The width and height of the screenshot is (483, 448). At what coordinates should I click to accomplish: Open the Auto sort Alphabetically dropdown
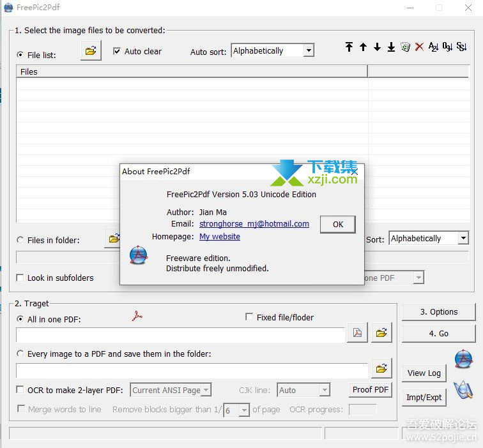(309, 50)
